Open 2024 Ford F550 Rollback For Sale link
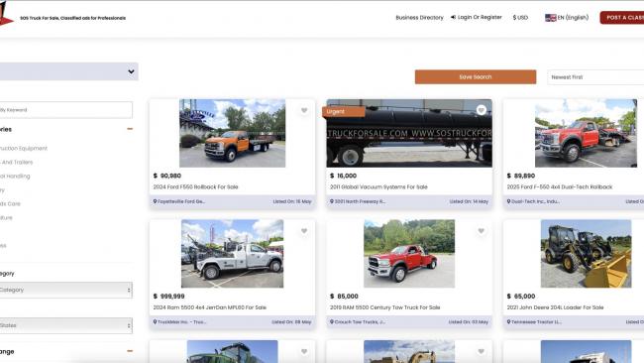The width and height of the screenshot is (644, 363). tap(195, 187)
